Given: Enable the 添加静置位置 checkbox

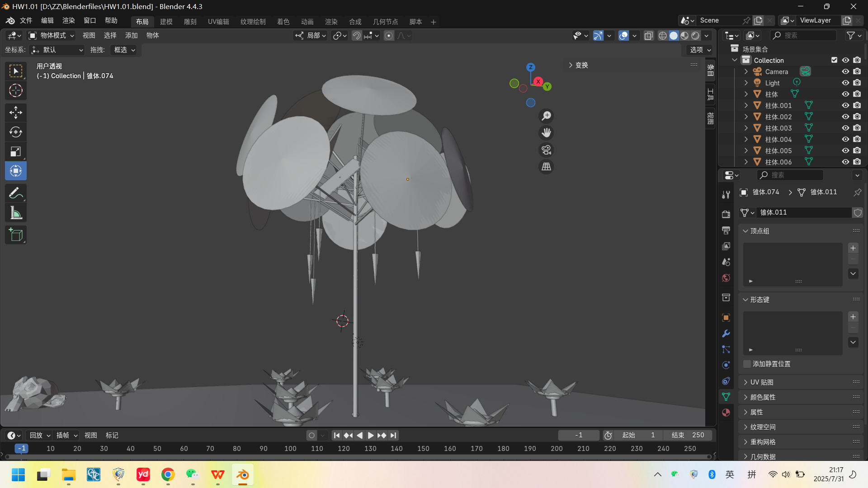Looking at the screenshot, I should pos(747,364).
